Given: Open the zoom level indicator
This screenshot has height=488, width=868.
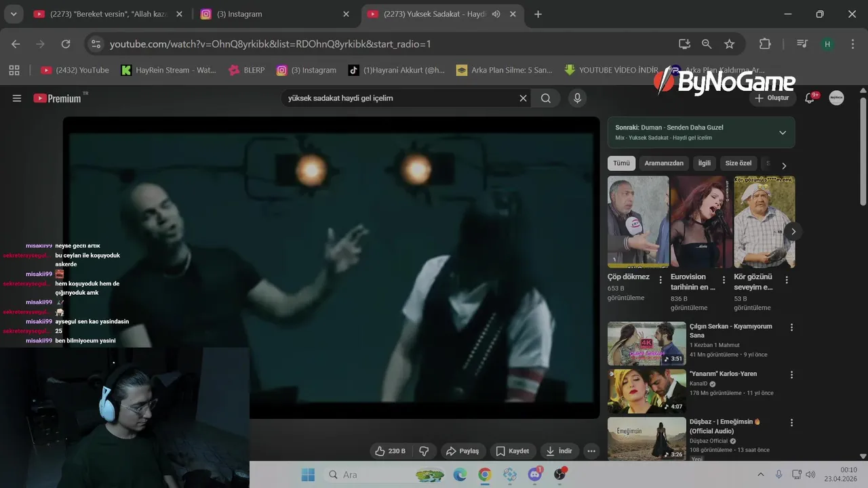Looking at the screenshot, I should click(707, 44).
